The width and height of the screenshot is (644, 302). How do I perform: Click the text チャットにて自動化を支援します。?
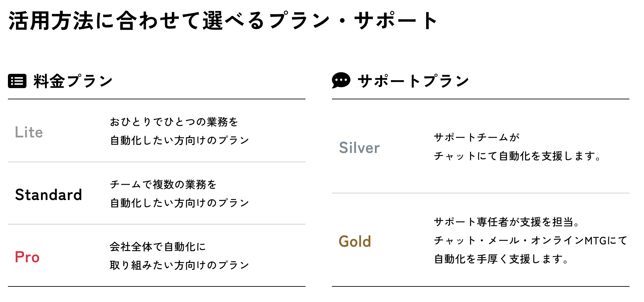pyautogui.click(x=518, y=156)
